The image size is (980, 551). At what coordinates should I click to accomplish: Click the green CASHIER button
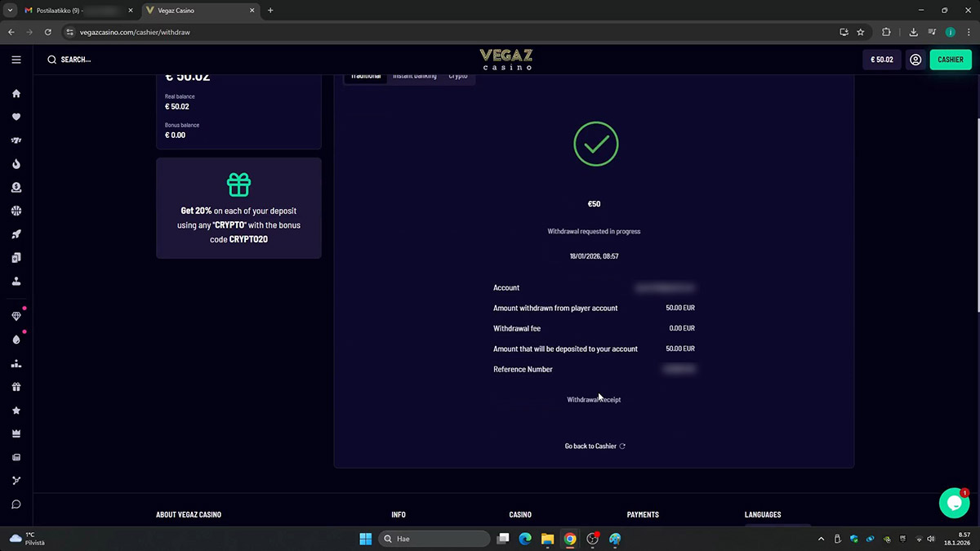[951, 60]
